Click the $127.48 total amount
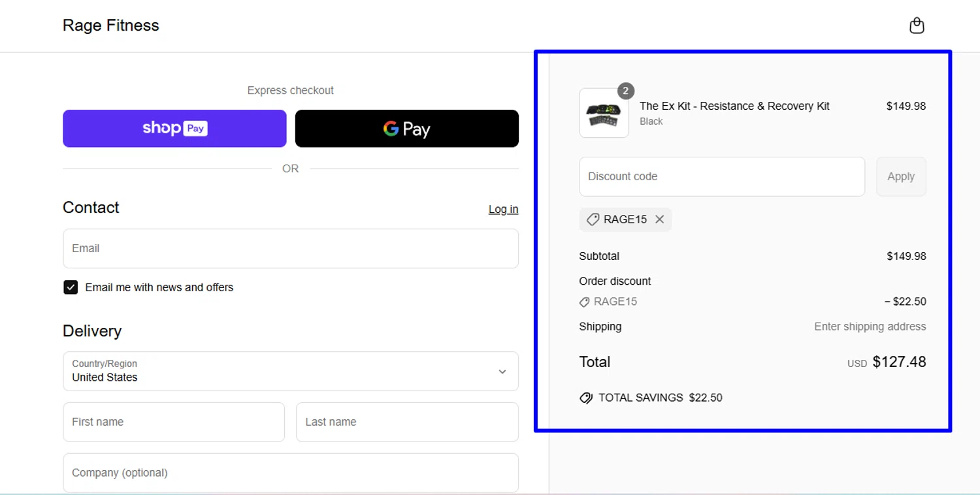Viewport: 980px width, 495px height. (900, 362)
